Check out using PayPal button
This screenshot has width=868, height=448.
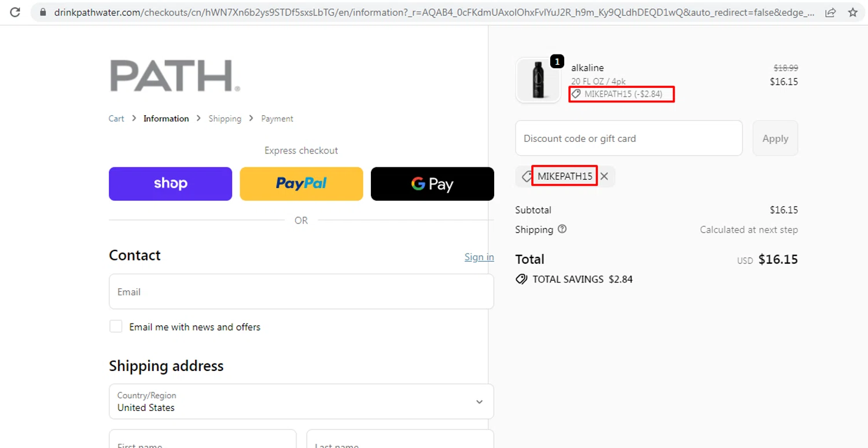(x=301, y=184)
